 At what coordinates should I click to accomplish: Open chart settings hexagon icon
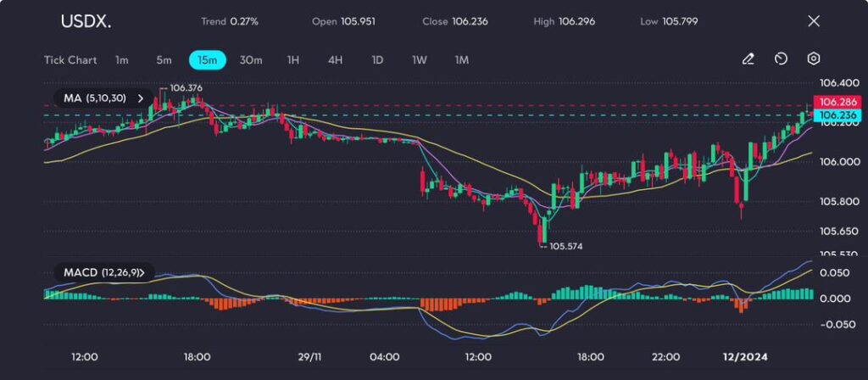pyautogui.click(x=814, y=59)
